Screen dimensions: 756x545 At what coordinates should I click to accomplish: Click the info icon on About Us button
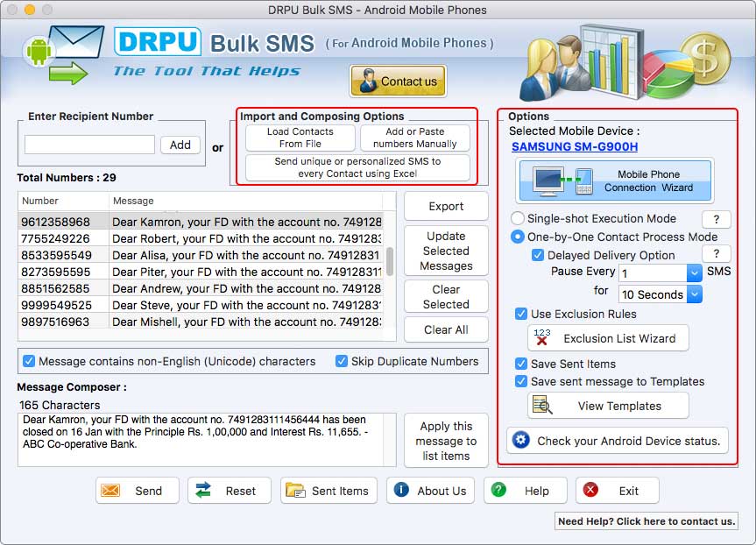[x=401, y=490]
